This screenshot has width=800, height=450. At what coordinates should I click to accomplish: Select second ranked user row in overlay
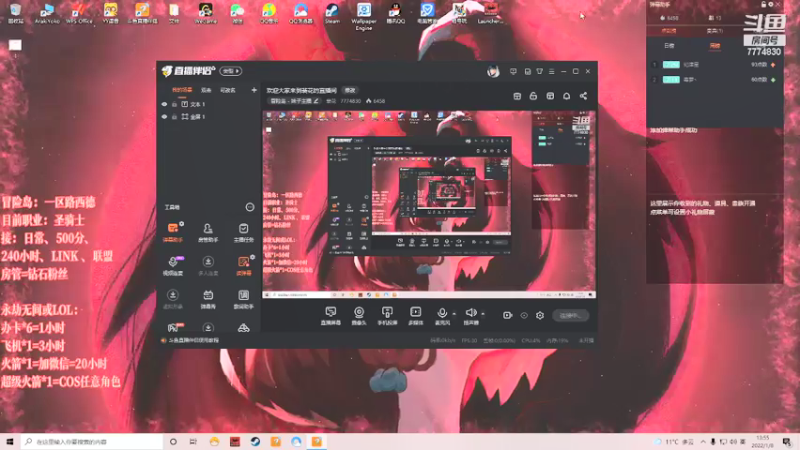(x=714, y=80)
